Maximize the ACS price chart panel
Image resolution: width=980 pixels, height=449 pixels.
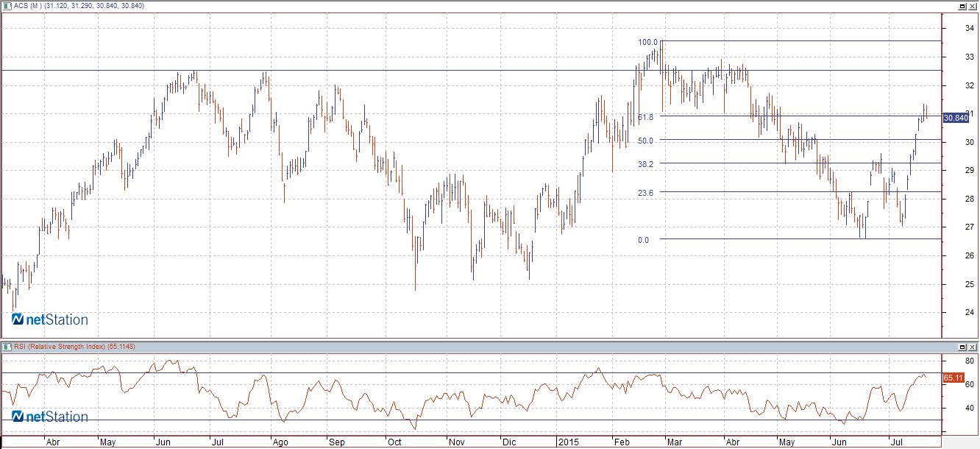click(961, 6)
